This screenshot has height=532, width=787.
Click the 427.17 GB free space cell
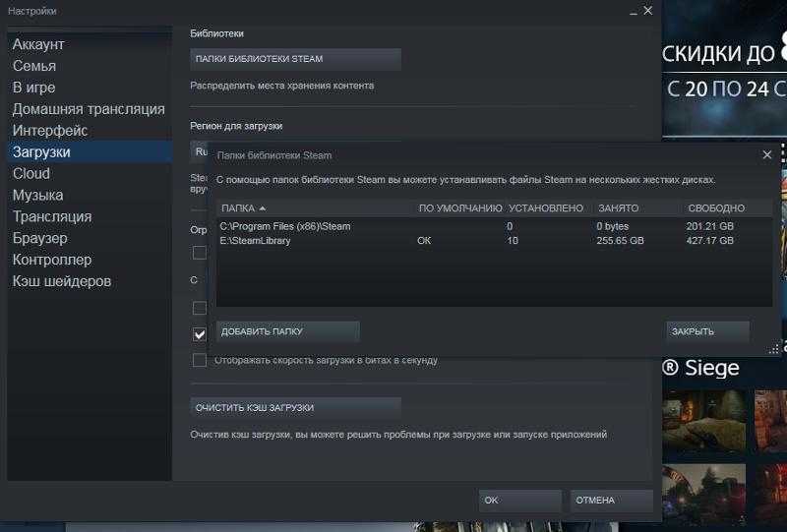[709, 241]
